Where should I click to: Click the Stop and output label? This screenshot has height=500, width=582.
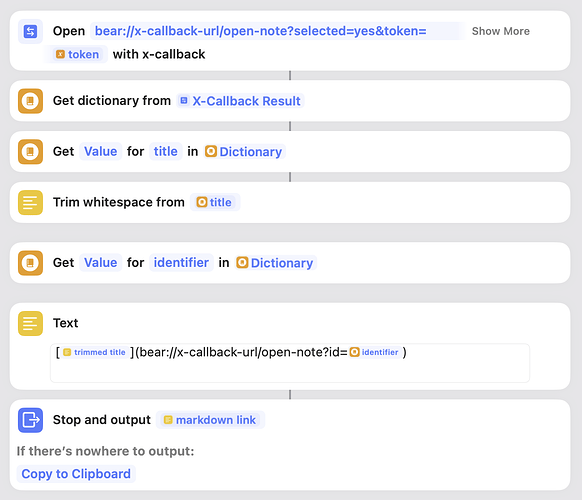102,420
